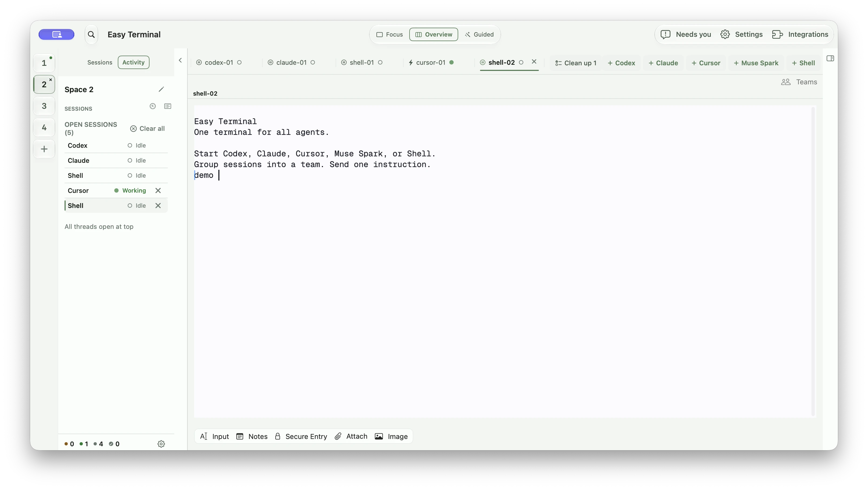This screenshot has width=868, height=490.
Task: Select the Claude session row
Action: pyautogui.click(x=116, y=161)
